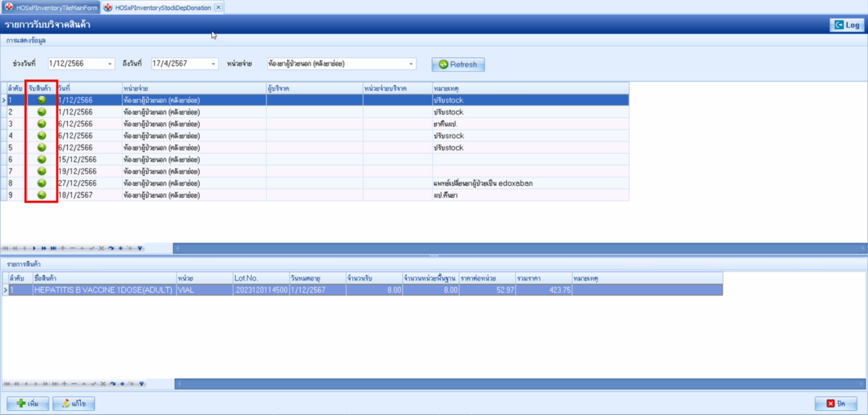Open the Log button at top right
The width and height of the screenshot is (868, 415).
pos(846,25)
